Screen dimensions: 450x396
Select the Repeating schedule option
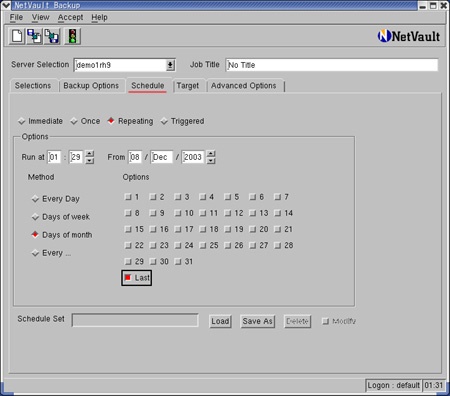(130, 121)
